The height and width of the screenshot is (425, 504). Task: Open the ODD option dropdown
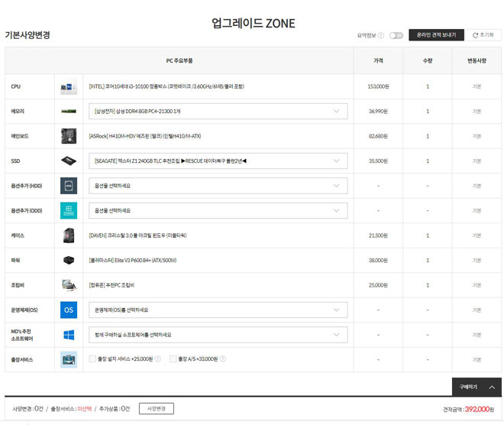click(x=218, y=210)
